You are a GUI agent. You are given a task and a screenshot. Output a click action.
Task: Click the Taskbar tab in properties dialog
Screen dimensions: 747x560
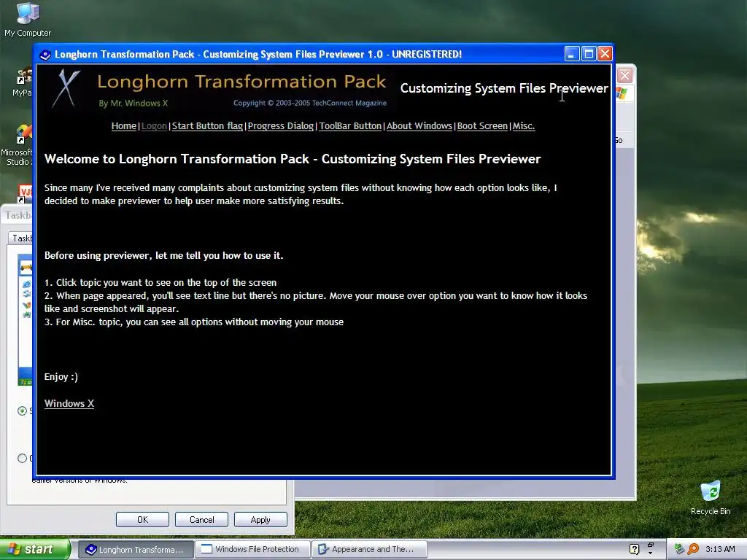tap(21, 238)
